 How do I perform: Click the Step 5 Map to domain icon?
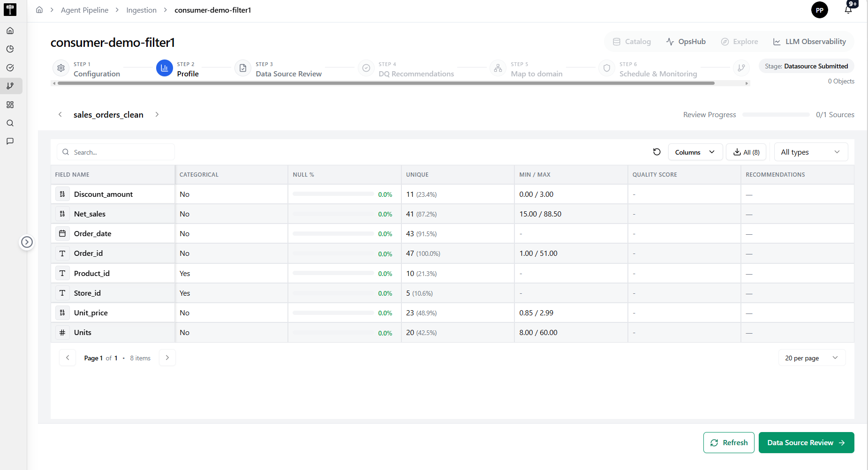(x=498, y=68)
